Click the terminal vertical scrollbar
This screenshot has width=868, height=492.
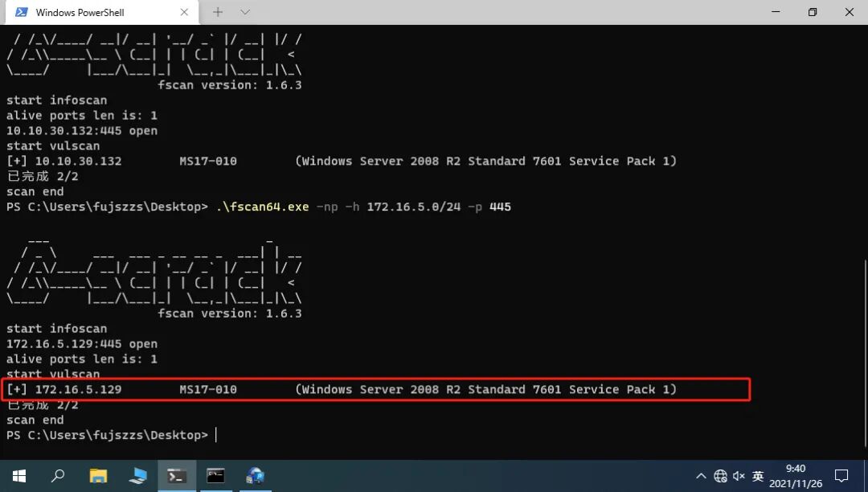click(864, 352)
